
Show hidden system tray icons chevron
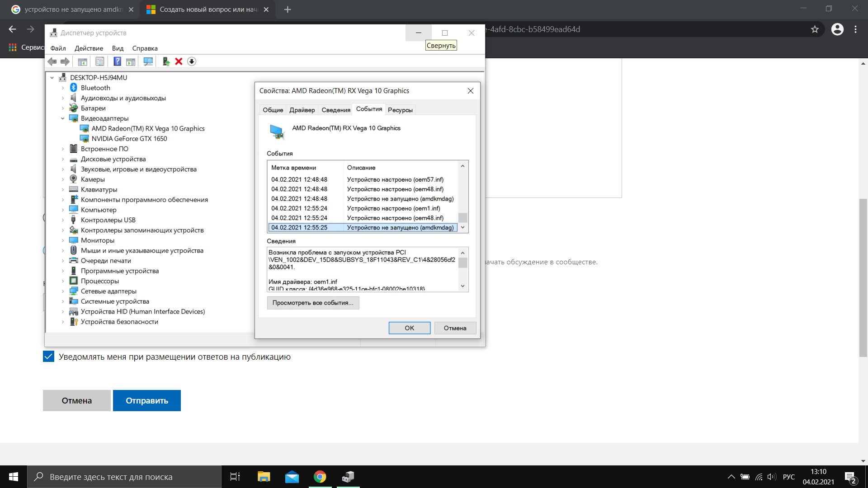(x=731, y=477)
